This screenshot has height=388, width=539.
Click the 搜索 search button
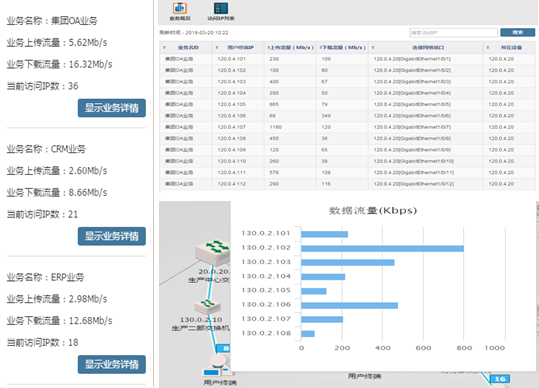(x=517, y=32)
